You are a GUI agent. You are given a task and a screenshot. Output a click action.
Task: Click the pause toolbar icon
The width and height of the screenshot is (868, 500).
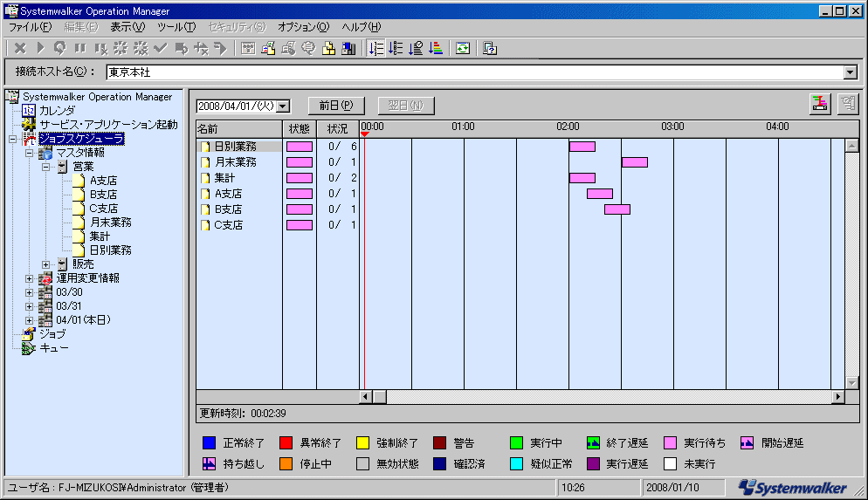click(80, 49)
